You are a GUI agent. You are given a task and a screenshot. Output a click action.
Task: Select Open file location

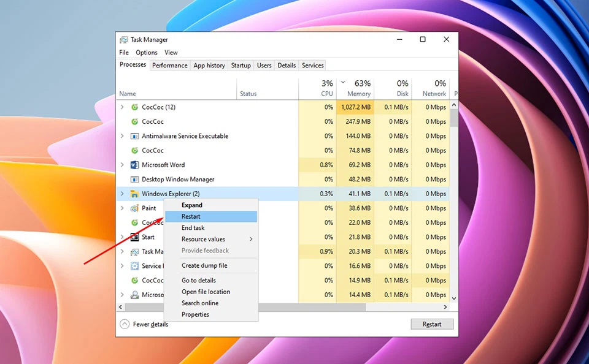point(211,292)
